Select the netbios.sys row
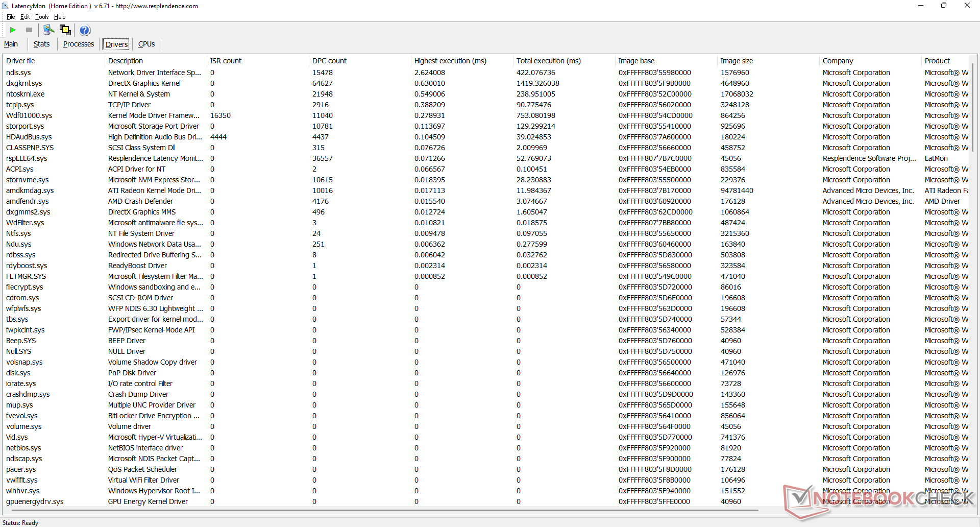Image resolution: width=980 pixels, height=527 pixels. 485,448
